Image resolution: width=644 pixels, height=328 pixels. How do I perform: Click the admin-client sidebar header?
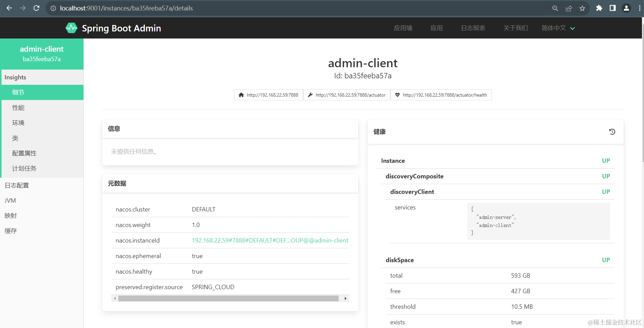click(x=42, y=54)
